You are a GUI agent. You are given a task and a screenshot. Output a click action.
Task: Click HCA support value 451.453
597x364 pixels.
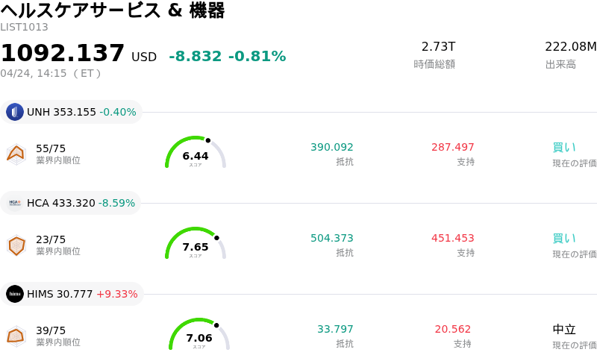(x=452, y=238)
